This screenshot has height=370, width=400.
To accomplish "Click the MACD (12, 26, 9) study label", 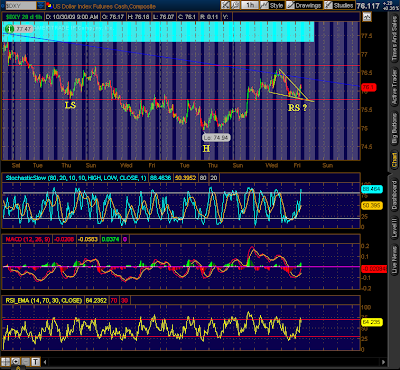I will click(28, 239).
